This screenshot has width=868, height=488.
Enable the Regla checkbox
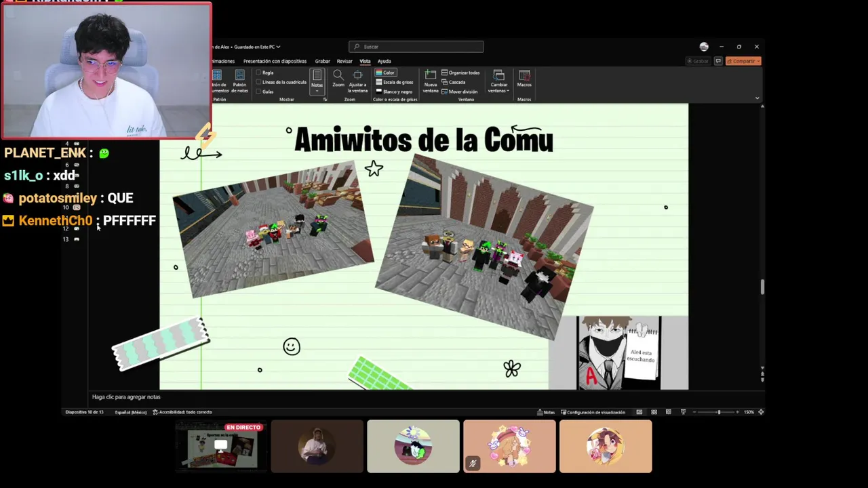click(x=265, y=73)
